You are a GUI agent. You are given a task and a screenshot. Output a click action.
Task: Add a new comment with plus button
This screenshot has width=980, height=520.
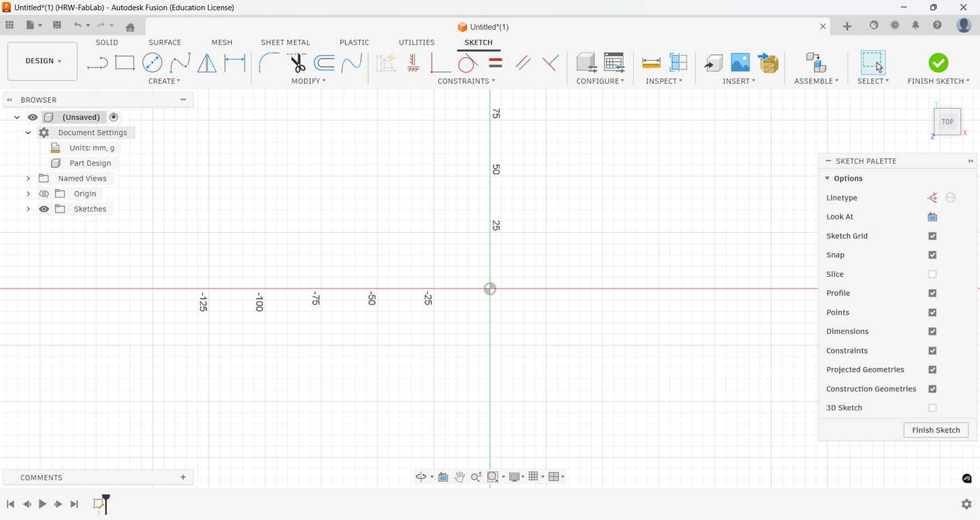[183, 477]
